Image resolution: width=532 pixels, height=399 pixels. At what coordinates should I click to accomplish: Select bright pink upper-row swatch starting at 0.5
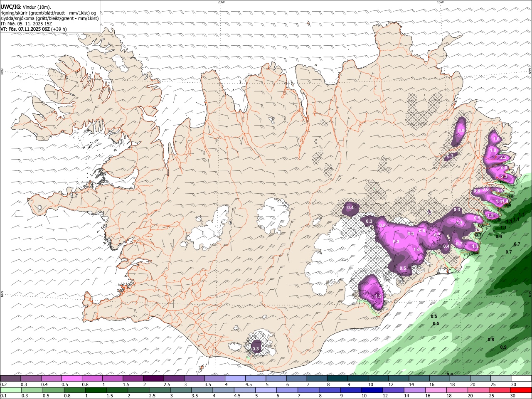71,378
